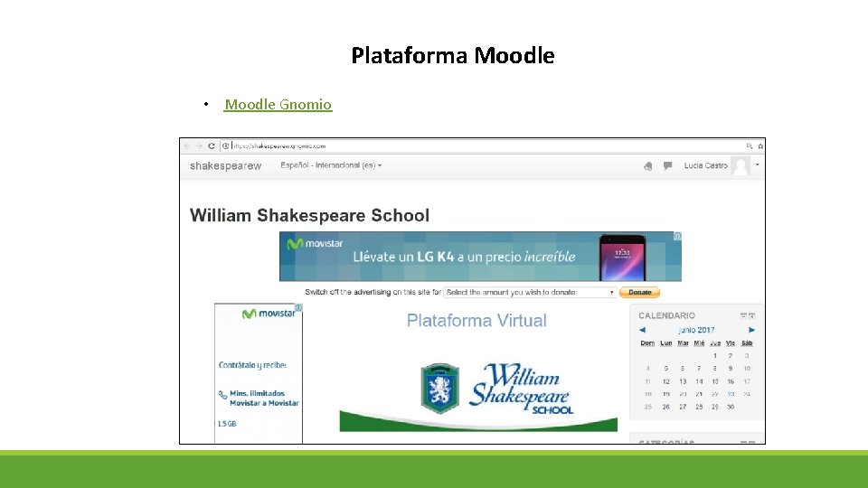Open the messages speech bubble icon
868x488 pixels.
click(667, 165)
